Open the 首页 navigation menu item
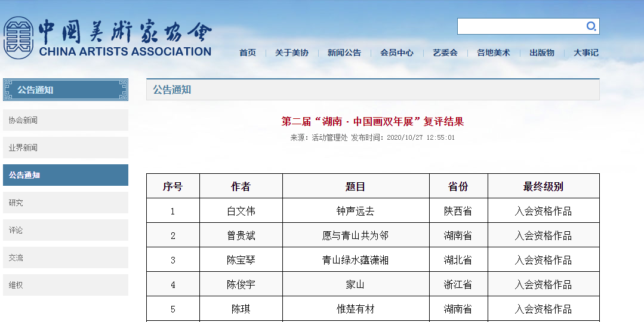644x322 pixels. [x=248, y=53]
